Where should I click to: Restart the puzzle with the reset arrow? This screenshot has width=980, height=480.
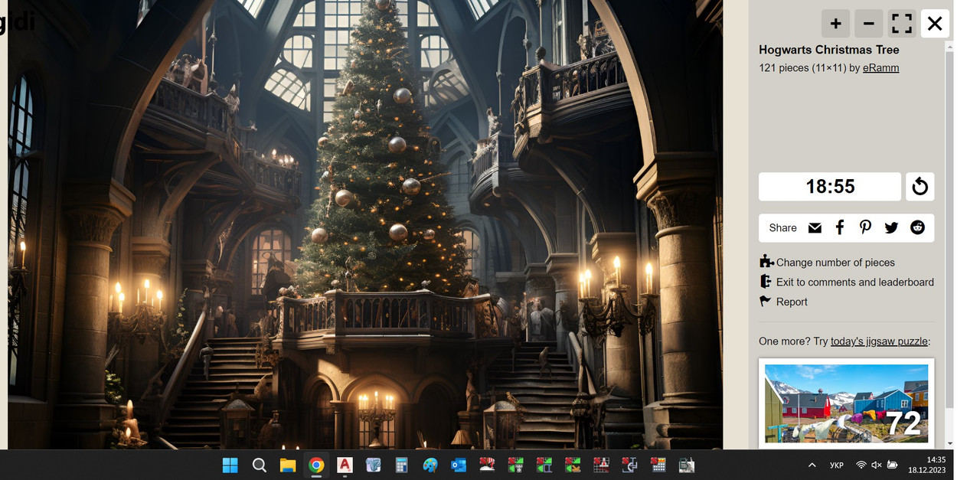(920, 187)
